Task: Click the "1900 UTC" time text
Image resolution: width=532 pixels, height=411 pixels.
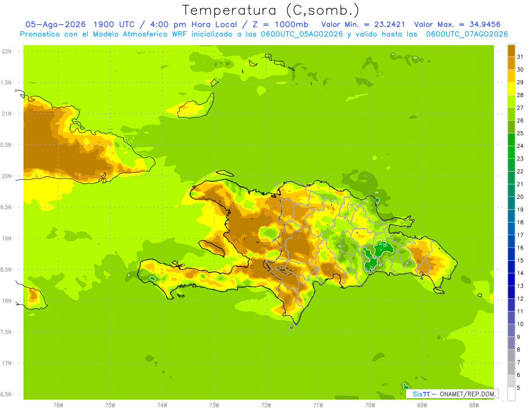Action: [115, 24]
